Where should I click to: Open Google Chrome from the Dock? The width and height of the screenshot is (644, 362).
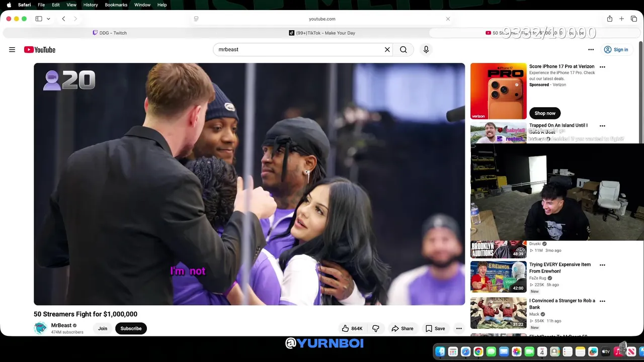coord(478,351)
